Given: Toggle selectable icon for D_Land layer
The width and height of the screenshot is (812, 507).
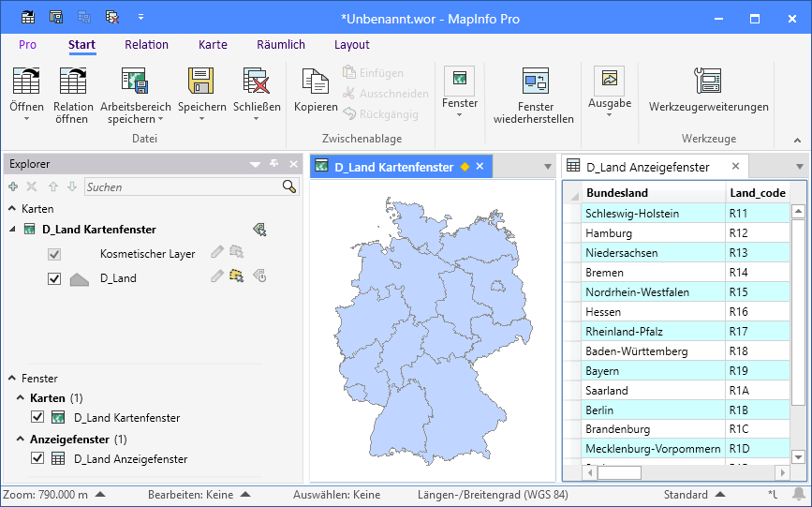Looking at the screenshot, I should pos(237,276).
